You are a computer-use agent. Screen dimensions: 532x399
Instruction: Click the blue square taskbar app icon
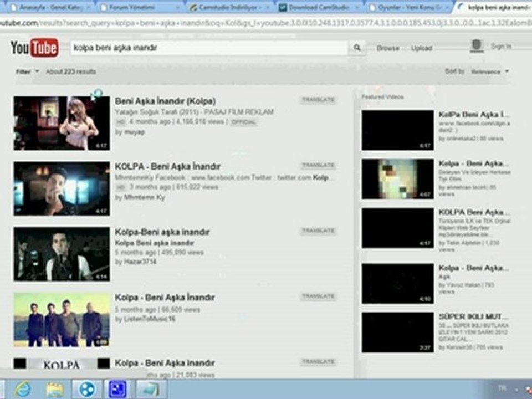[117, 389]
